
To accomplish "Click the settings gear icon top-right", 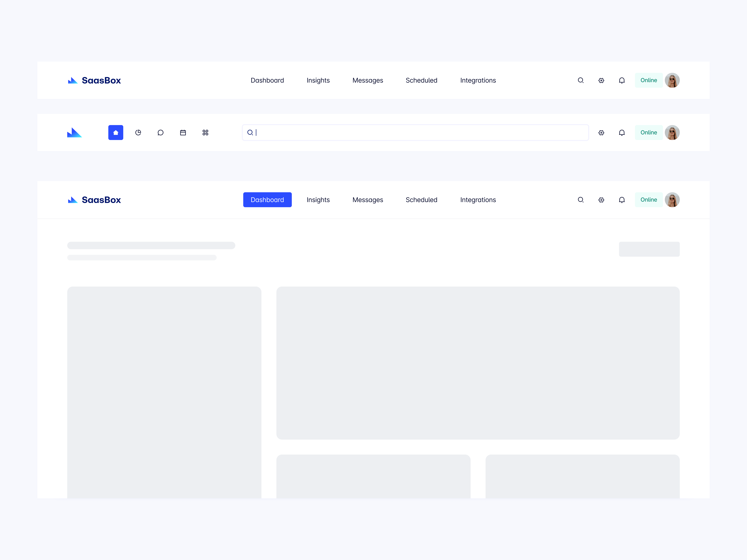I will (601, 80).
